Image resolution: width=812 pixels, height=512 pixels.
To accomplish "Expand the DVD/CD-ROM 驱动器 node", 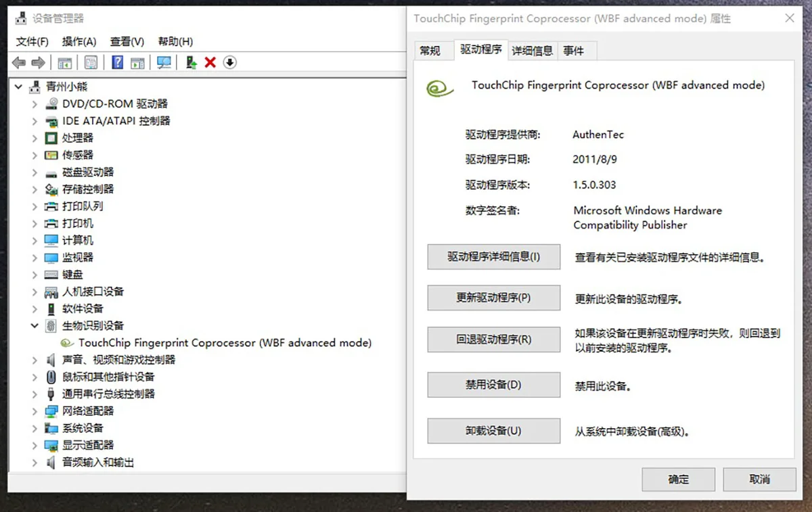I will [35, 104].
